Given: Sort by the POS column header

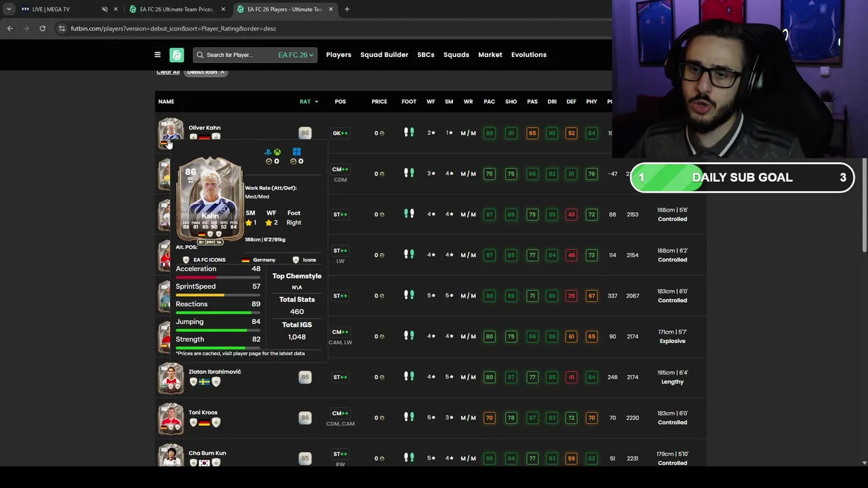Looking at the screenshot, I should (340, 102).
